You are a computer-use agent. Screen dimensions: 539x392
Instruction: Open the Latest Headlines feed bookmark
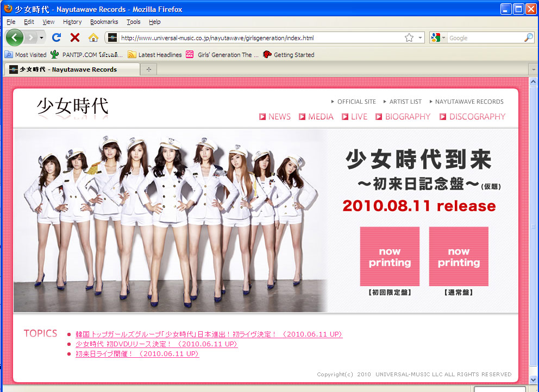155,55
